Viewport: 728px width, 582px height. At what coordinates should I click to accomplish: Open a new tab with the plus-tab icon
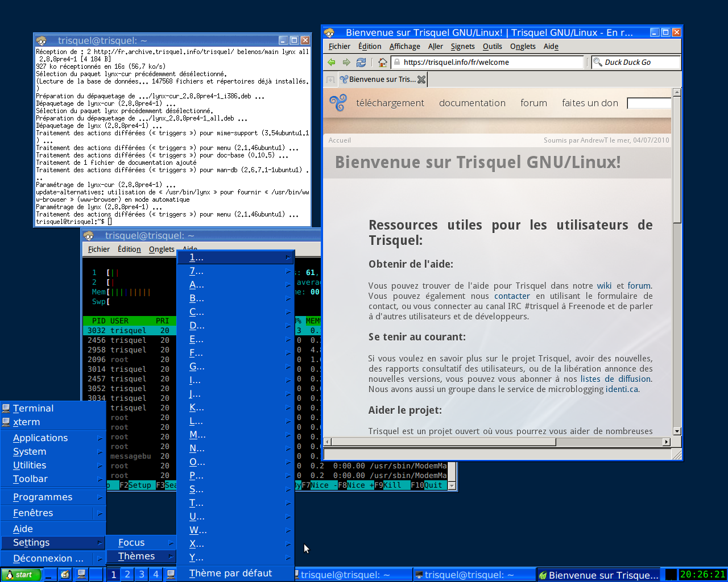330,80
